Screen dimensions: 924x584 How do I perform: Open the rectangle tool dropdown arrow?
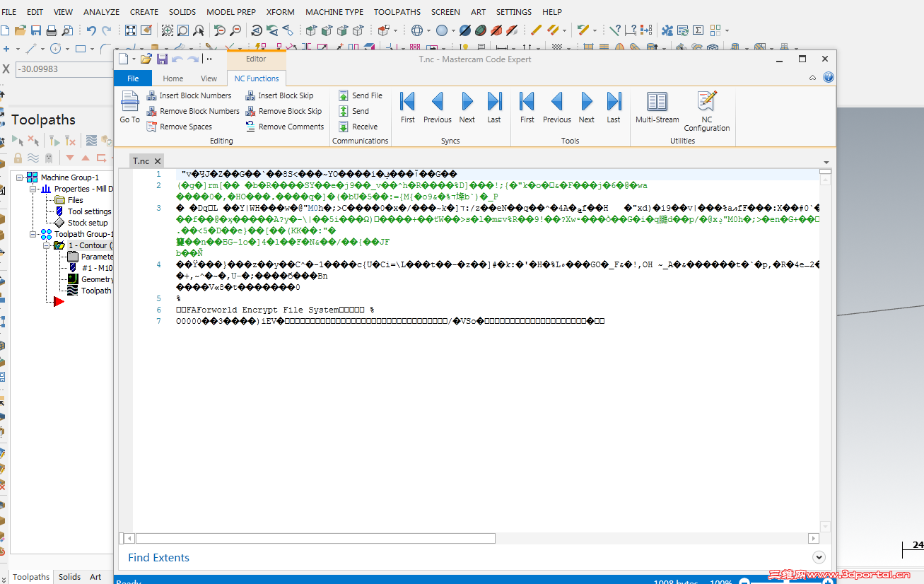(92, 49)
